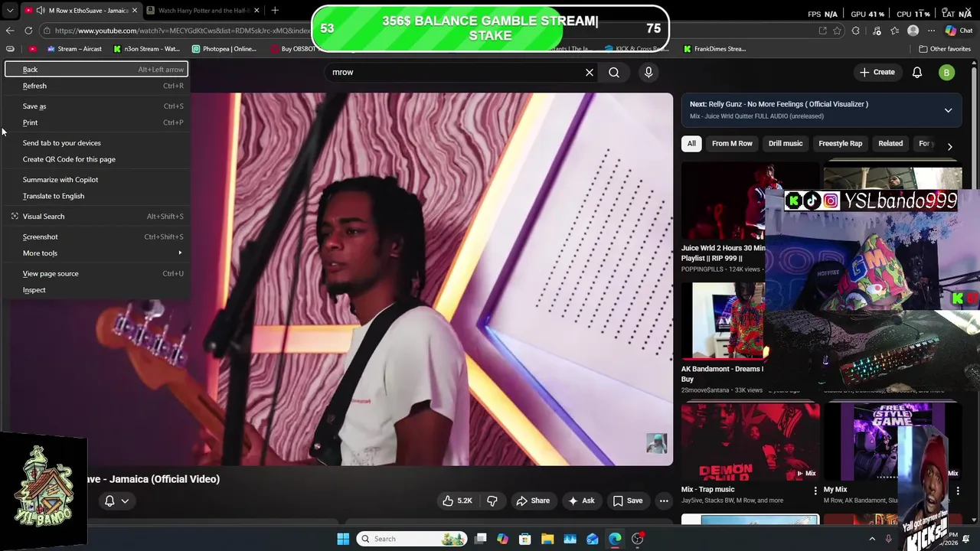Choose 'Save as' in context menu
The height and width of the screenshot is (551, 980).
click(96, 106)
